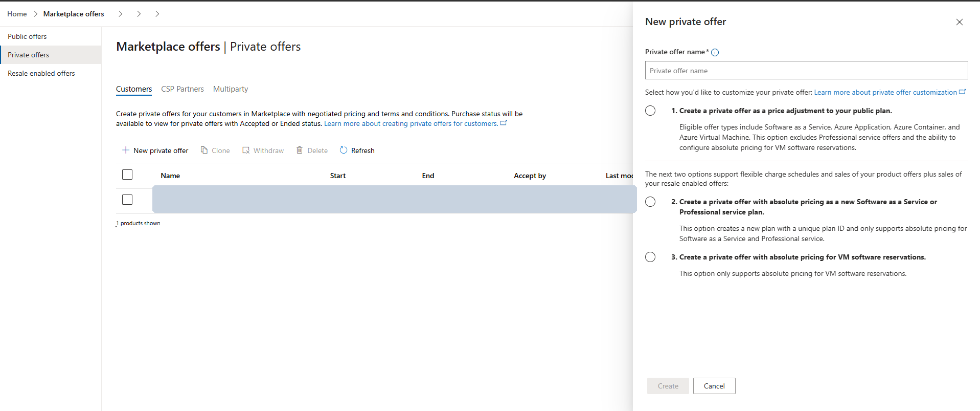Image resolution: width=980 pixels, height=411 pixels.
Task: Click Marketplace offers breadcrumb
Action: (x=74, y=14)
